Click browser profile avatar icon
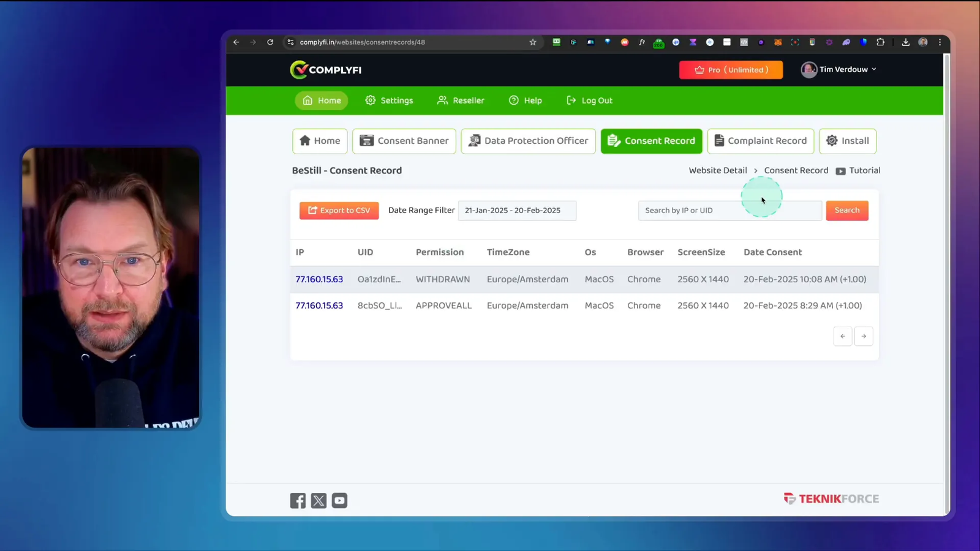980x551 pixels. point(923,42)
